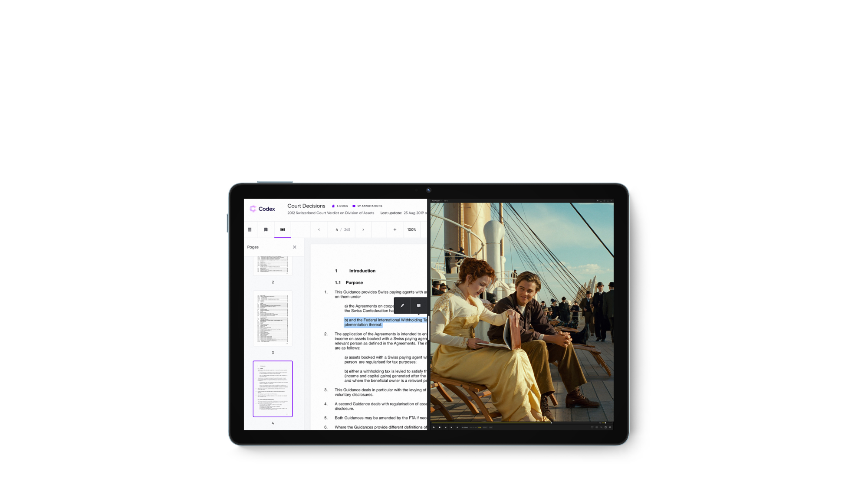This screenshot has height=488, width=868.
Task: Click the Codex logo
Action: pos(262,209)
